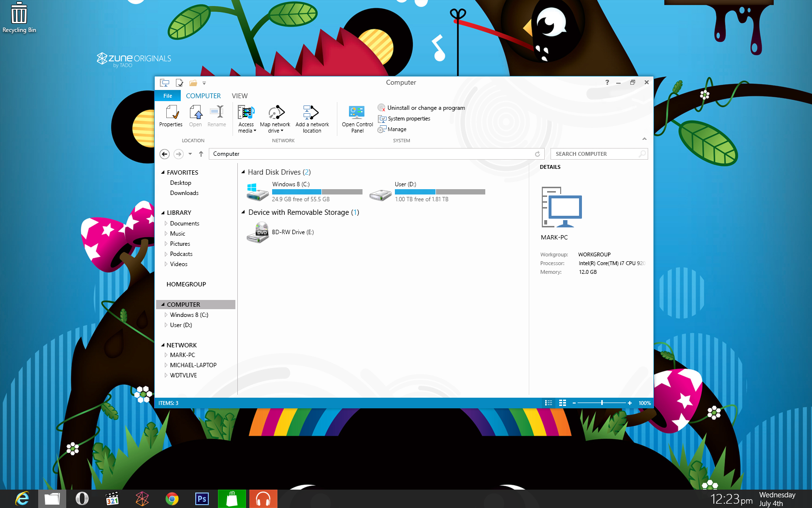The width and height of the screenshot is (812, 508).
Task: Collapse the Hard Disk Drives group
Action: 244,172
